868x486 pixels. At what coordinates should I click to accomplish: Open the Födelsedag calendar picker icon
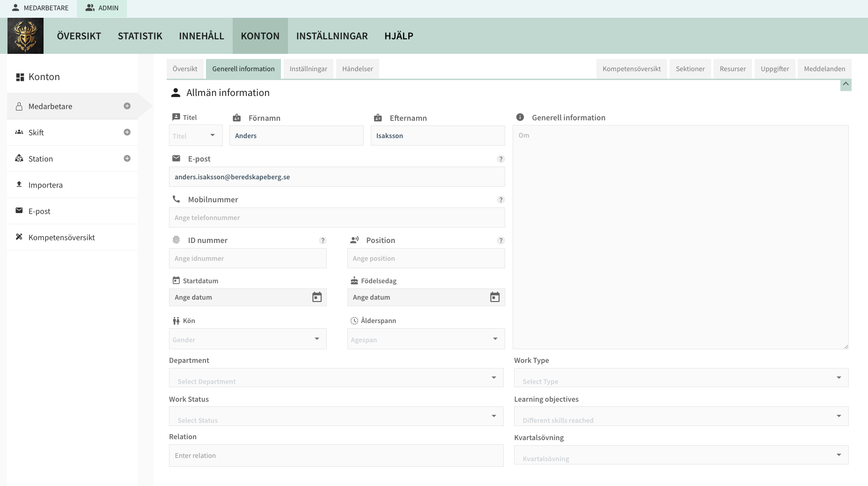(x=495, y=297)
